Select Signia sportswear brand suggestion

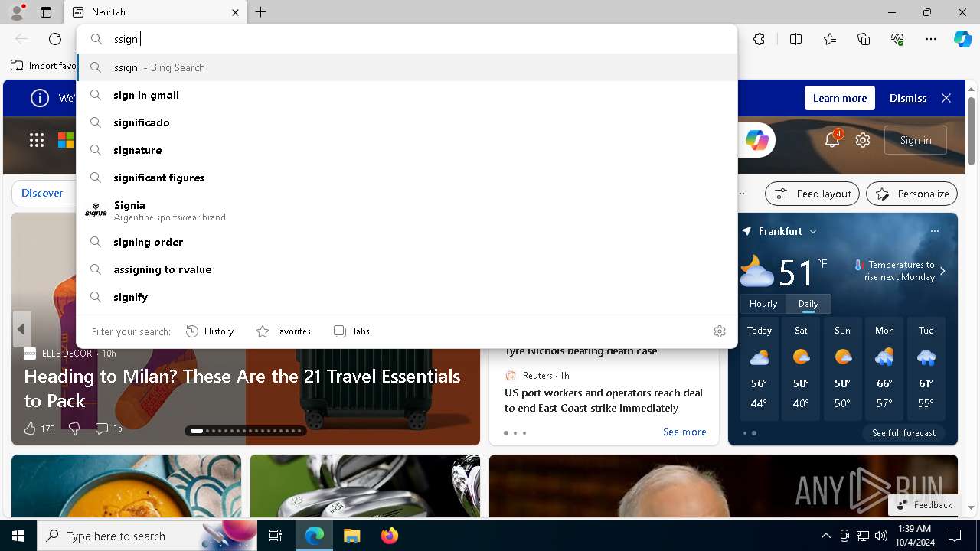407,210
